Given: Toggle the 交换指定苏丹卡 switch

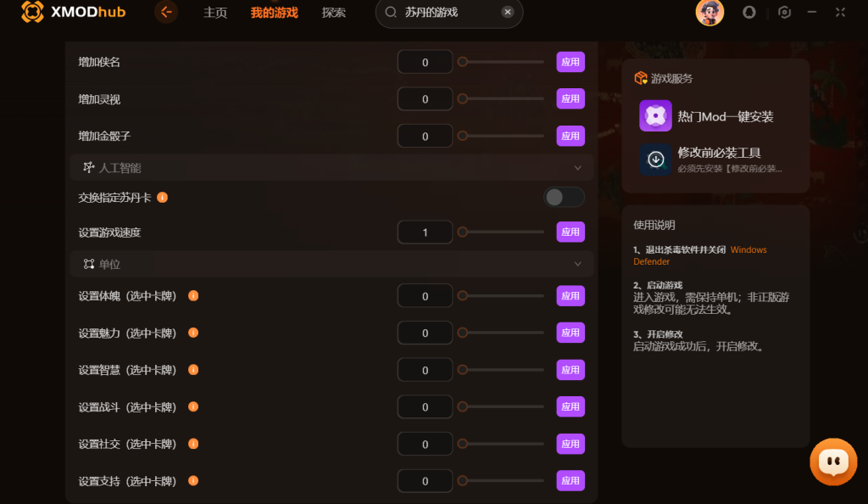Looking at the screenshot, I should [564, 197].
